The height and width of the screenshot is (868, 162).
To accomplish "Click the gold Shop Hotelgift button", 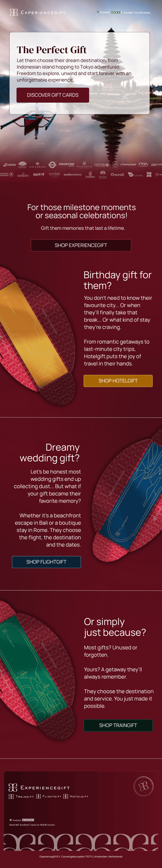I will click(x=118, y=381).
